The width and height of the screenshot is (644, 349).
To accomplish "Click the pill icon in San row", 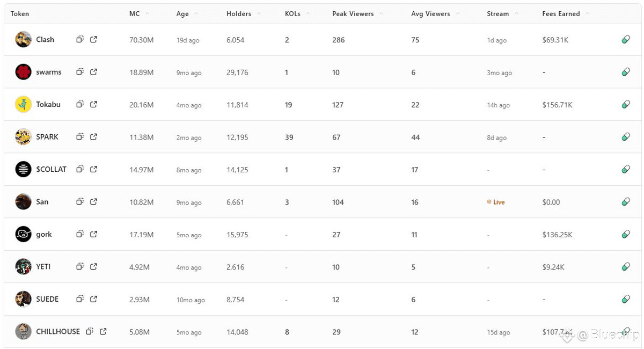I will coord(625,202).
